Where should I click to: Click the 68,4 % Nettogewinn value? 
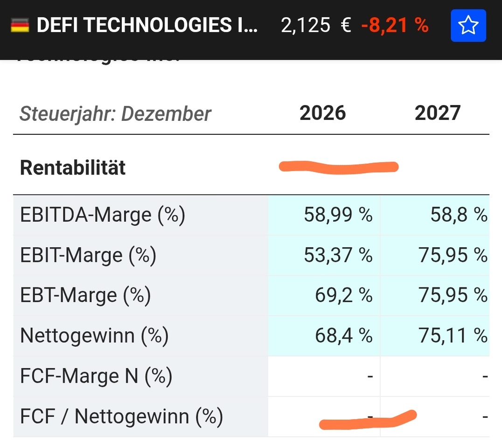(344, 336)
